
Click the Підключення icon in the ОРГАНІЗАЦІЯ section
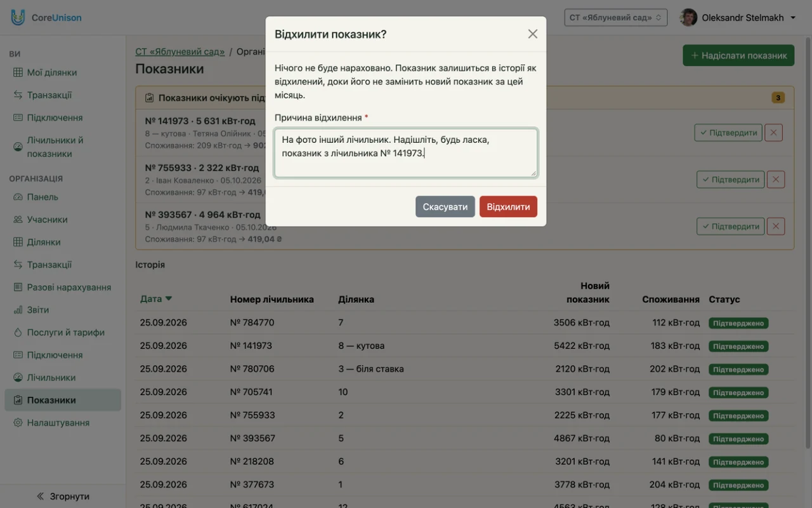[18, 355]
